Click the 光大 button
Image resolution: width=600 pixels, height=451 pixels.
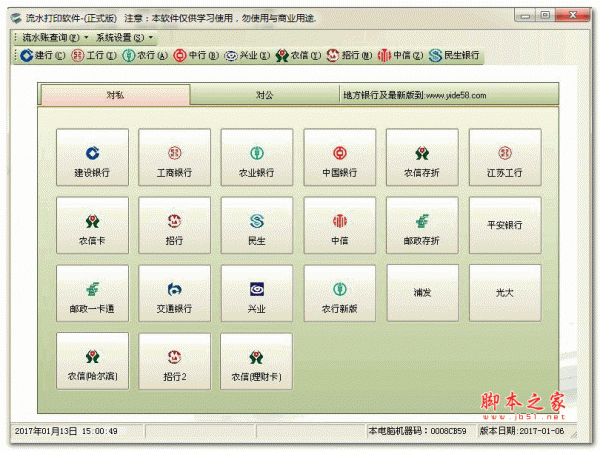[x=505, y=293]
